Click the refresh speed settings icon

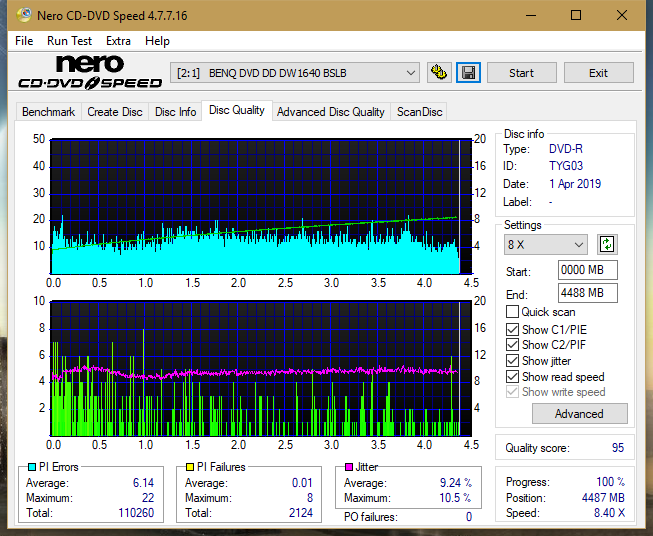coord(607,244)
